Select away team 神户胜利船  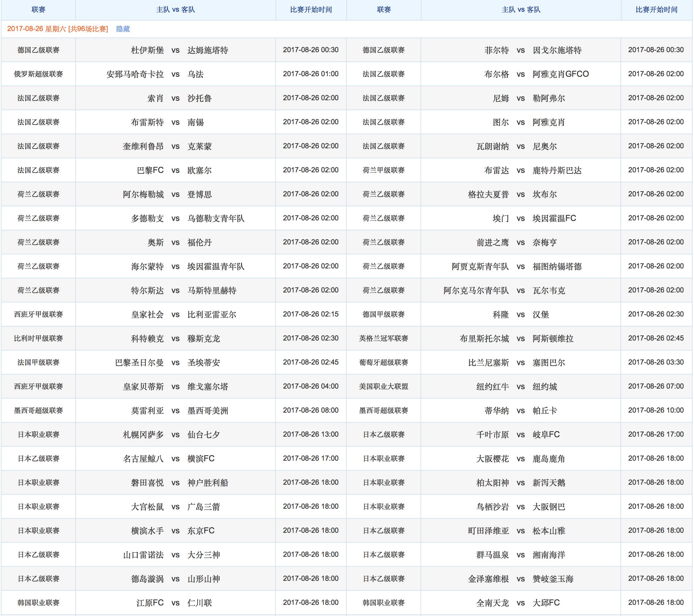(x=208, y=483)
